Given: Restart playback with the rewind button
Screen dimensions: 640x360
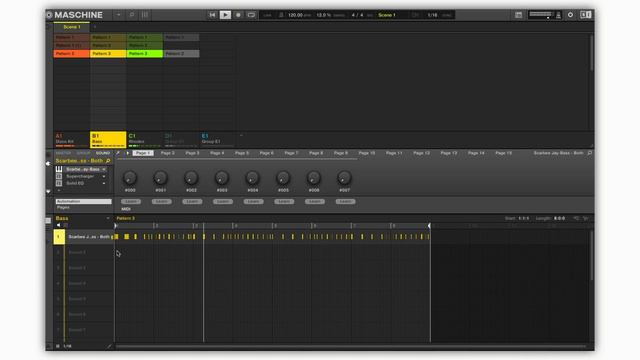Looking at the screenshot, I should pyautogui.click(x=212, y=15).
